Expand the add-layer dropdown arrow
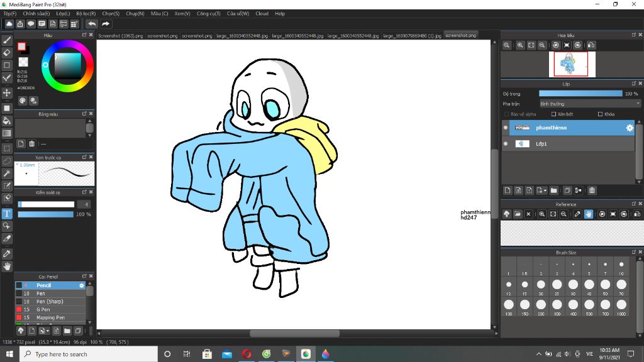This screenshot has width=644, height=362. (545, 190)
